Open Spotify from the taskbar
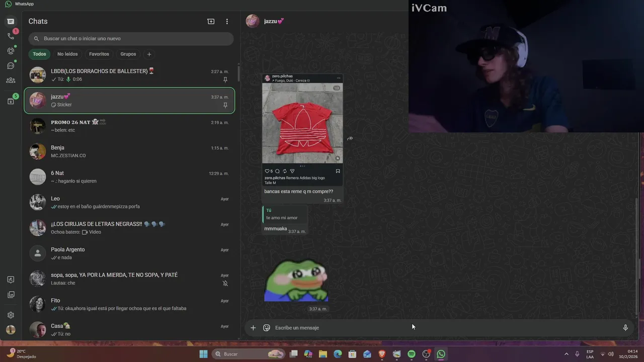This screenshot has height=362, width=644. point(412,354)
